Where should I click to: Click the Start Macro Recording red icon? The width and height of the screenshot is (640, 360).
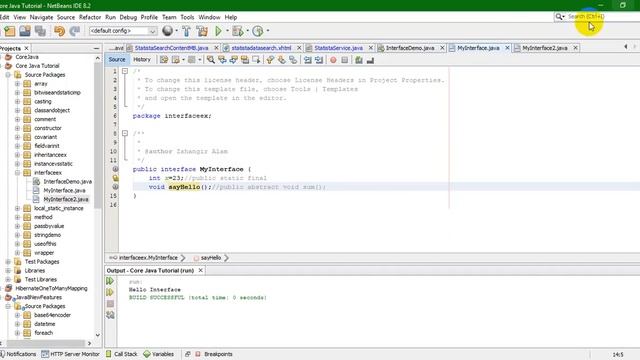[x=333, y=60]
